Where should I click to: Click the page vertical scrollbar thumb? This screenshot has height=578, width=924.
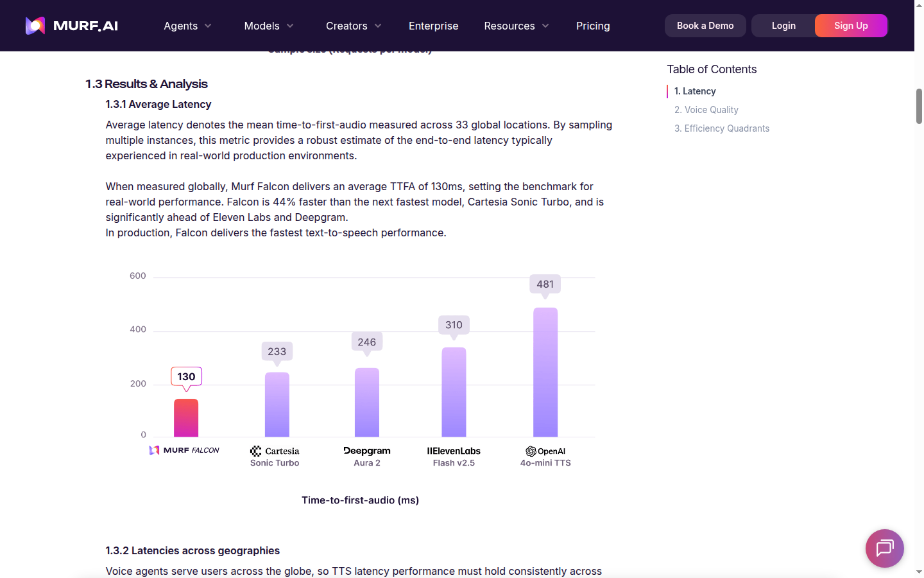pos(919,106)
